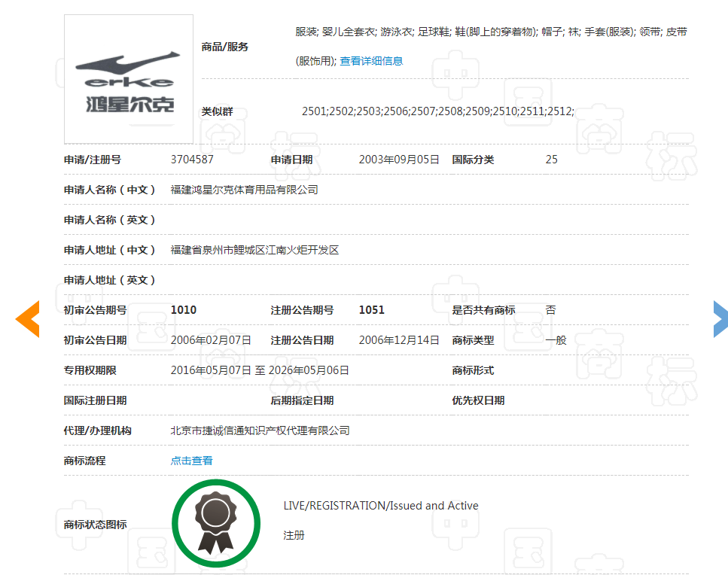Click the 类似群 label
Viewport: 728px width, 575px height.
pos(218,111)
